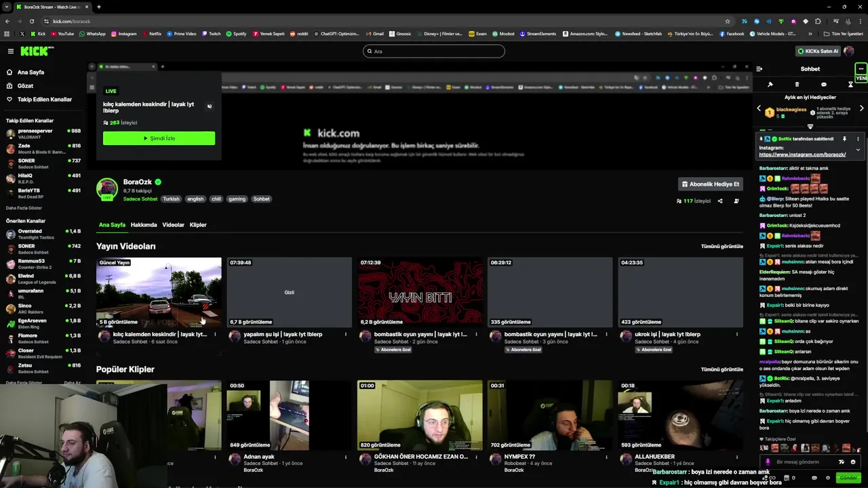The width and height of the screenshot is (868, 488).
Task: Open Twitch bookmark
Action: pyautogui.click(x=210, y=33)
